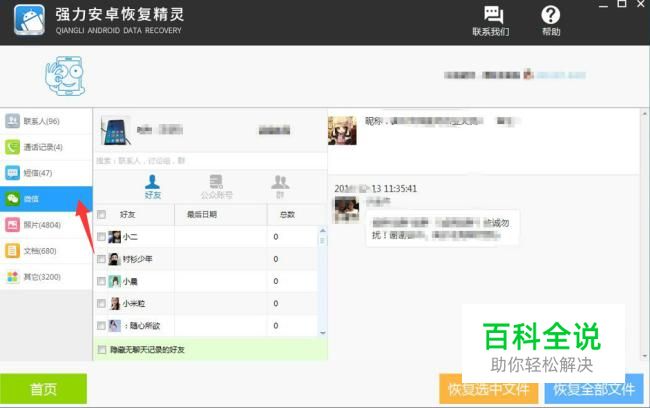This screenshot has width=650, height=408.
Task: Sort by the 最后日期 column header
Action: (202, 214)
